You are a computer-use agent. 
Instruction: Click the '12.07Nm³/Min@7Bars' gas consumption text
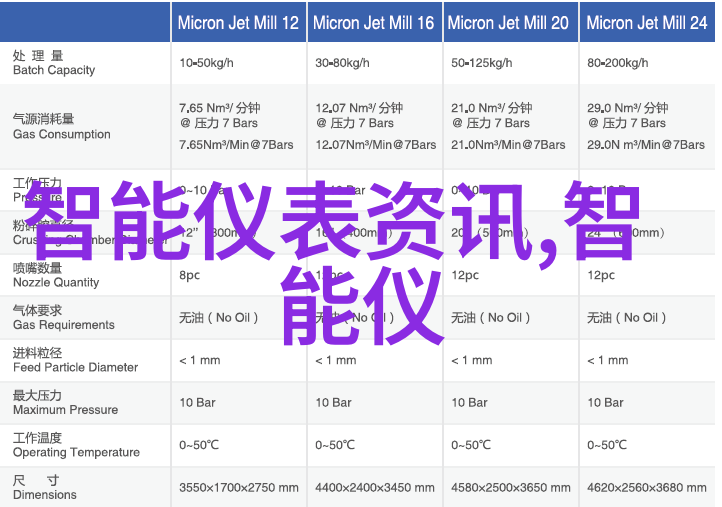pos(376,145)
